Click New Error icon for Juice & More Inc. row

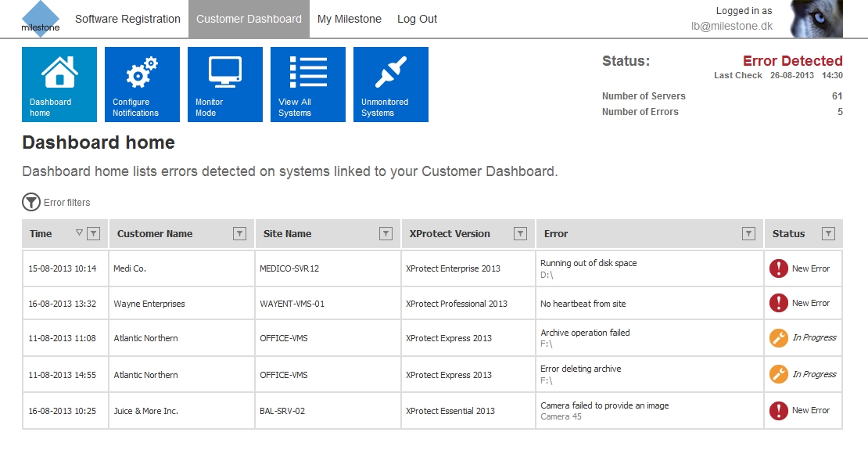pyautogui.click(x=778, y=411)
